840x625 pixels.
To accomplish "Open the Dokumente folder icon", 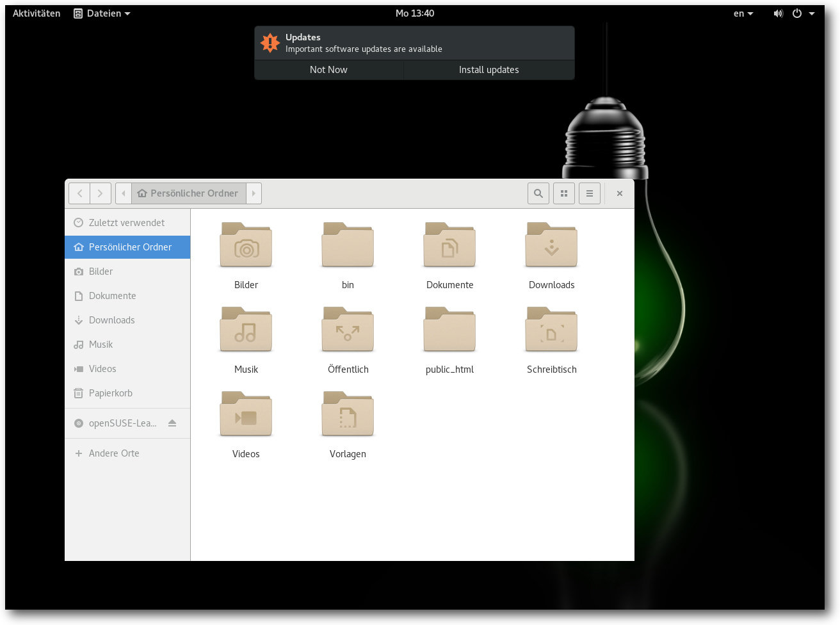I will (449, 245).
